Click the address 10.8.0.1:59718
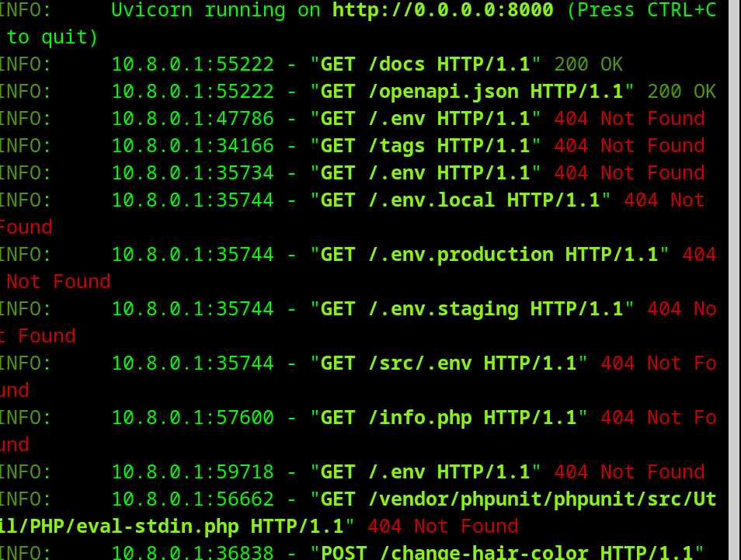Viewport: 741px width, 560px height. pos(193,472)
